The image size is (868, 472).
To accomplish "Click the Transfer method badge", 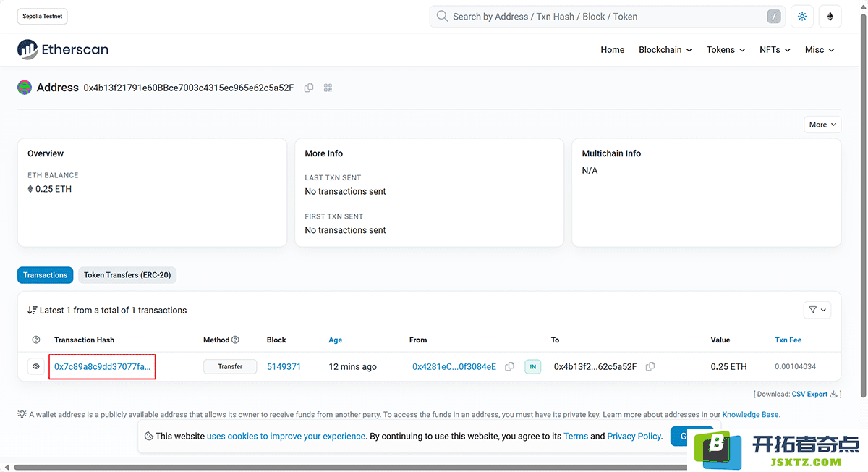I will click(230, 366).
